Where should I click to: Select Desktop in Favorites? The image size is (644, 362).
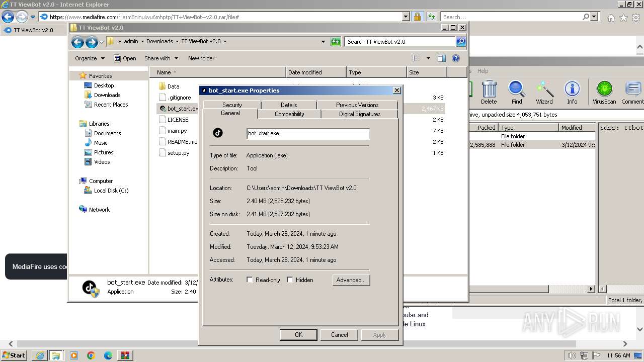(104, 85)
